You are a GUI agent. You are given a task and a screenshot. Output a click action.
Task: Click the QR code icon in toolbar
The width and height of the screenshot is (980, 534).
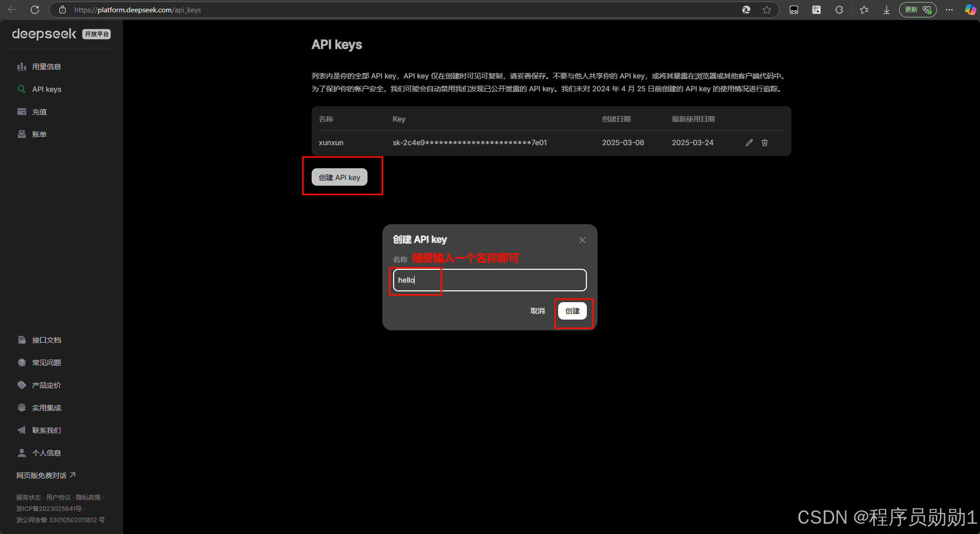click(816, 10)
